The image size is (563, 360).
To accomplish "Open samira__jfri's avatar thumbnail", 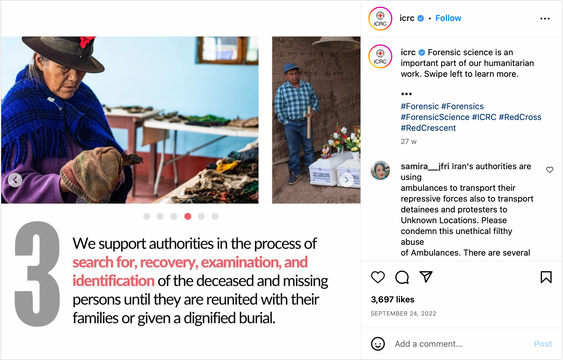I will (x=380, y=170).
